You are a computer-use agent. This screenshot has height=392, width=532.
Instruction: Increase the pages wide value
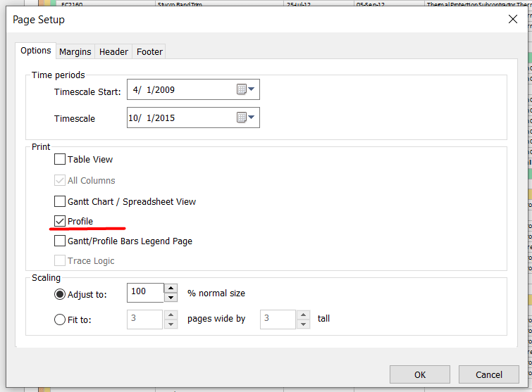point(171,315)
